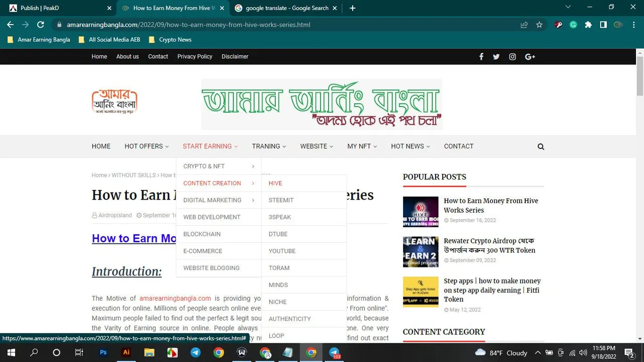Show hidden system tray icons
644x362 pixels.
tap(538, 352)
